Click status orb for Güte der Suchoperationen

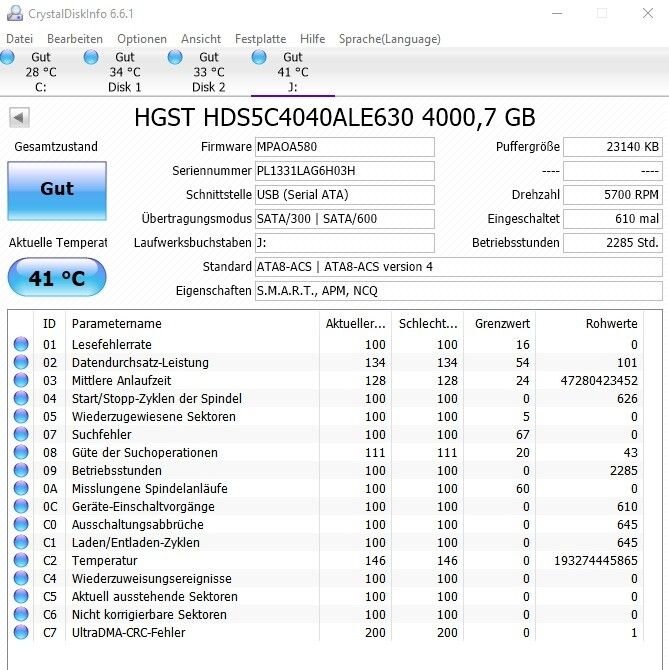point(21,452)
